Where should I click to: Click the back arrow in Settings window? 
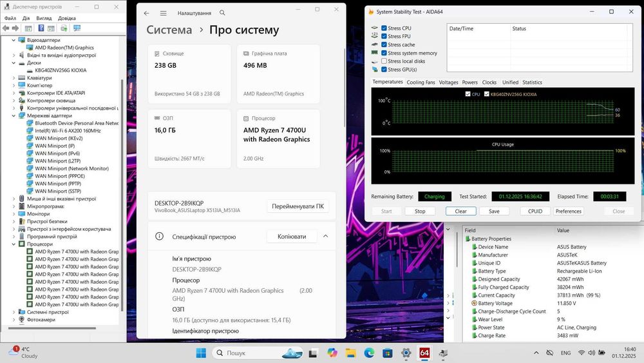click(x=147, y=13)
